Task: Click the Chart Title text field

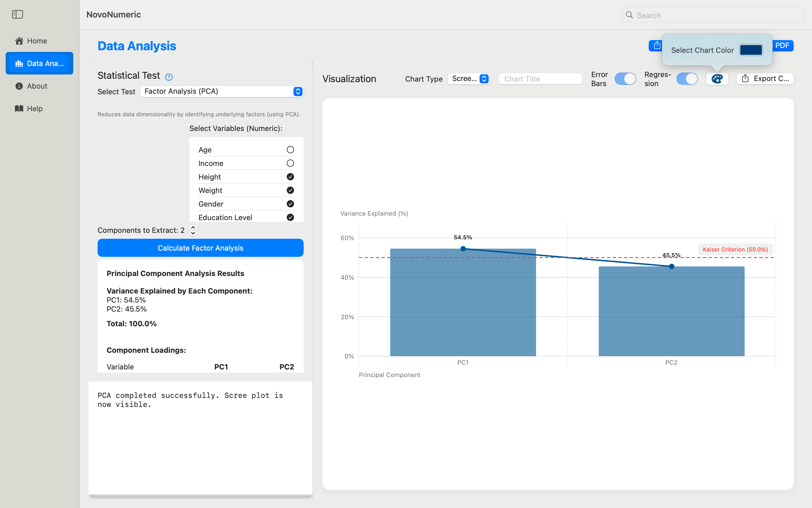Action: (540, 79)
